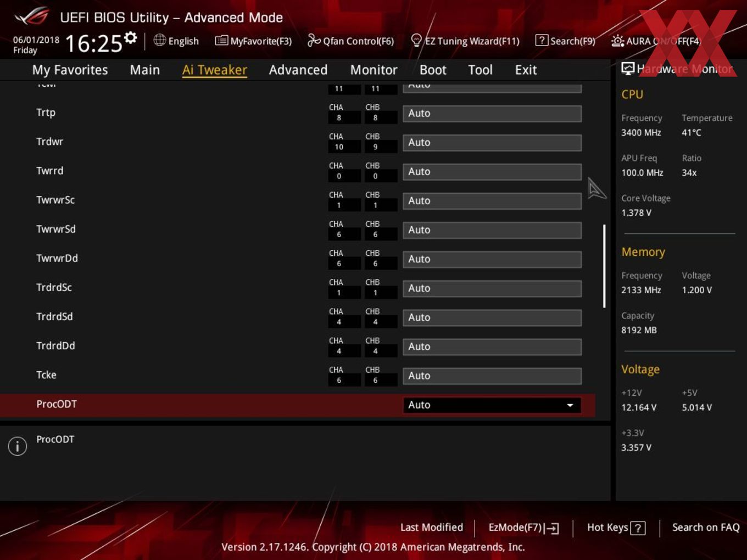Click the TwrwrDd Auto field
This screenshot has width=747, height=560.
492,259
